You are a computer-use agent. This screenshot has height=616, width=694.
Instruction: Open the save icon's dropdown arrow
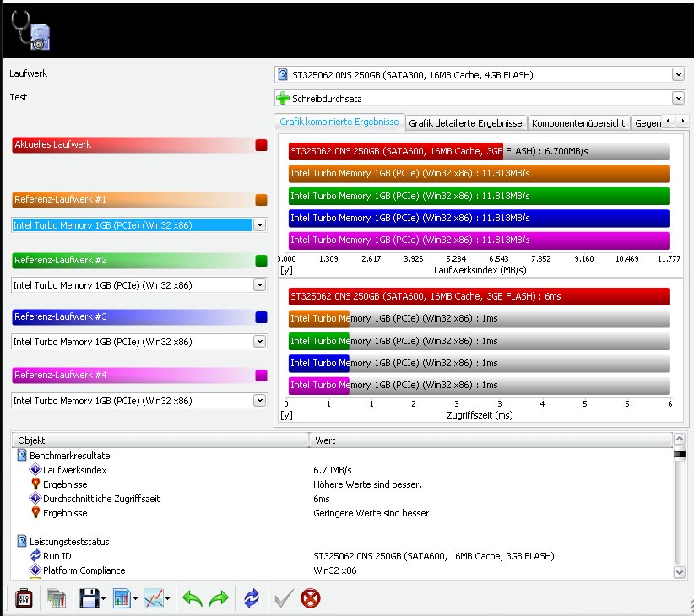click(103, 599)
